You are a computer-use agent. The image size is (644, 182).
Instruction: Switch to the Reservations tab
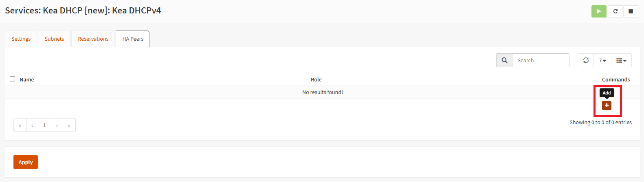tap(93, 39)
